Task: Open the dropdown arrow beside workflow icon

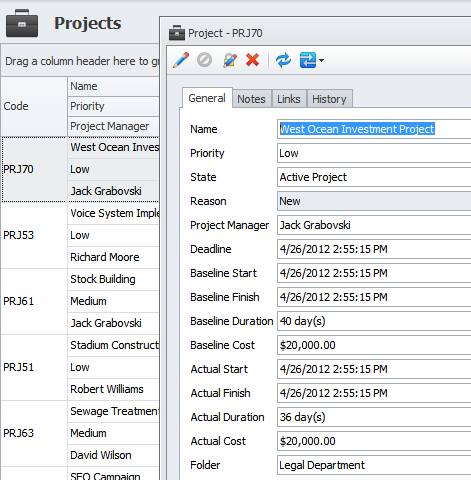Action: (x=321, y=61)
